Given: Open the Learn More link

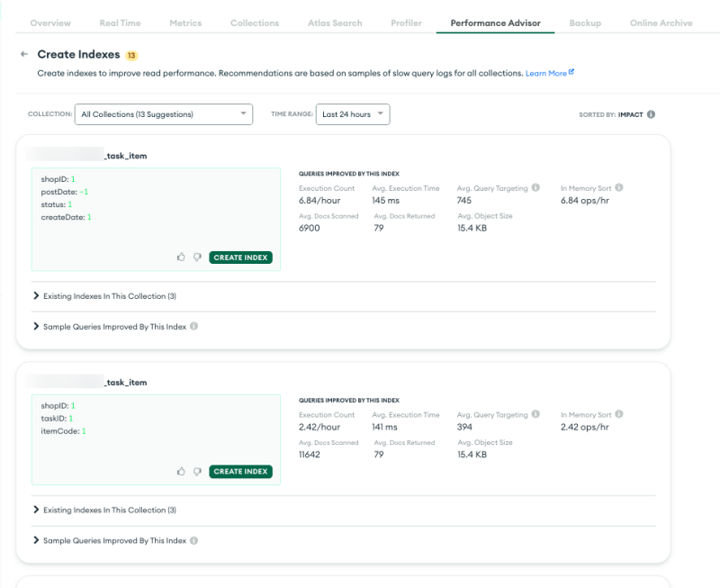Looking at the screenshot, I should coord(549,73).
